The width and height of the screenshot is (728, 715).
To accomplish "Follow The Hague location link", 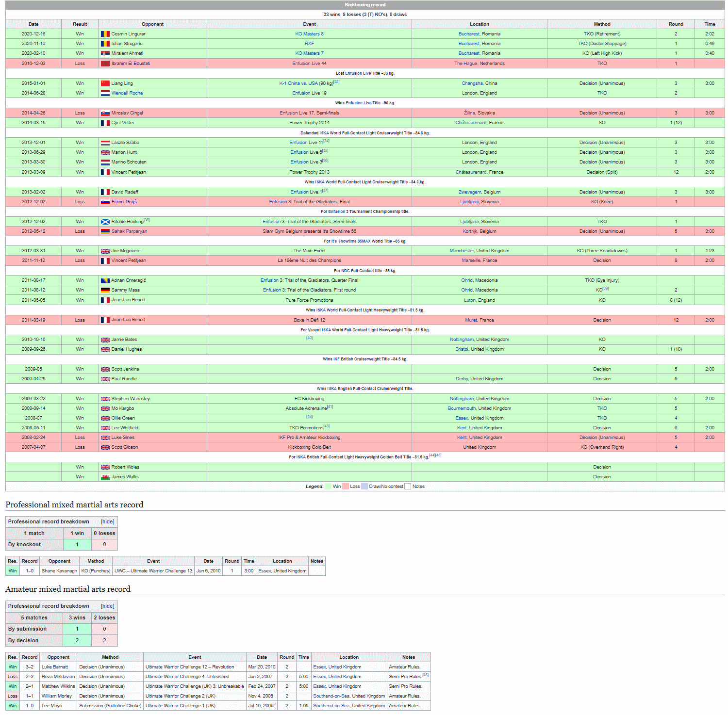I will click(x=465, y=64).
